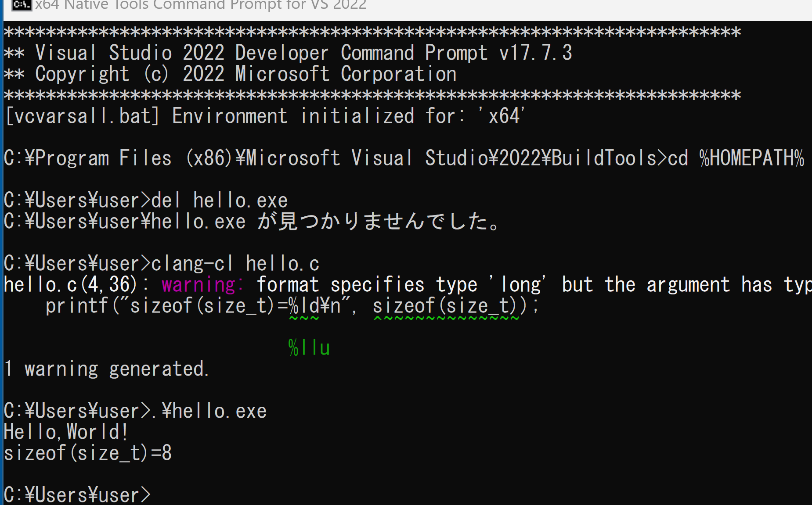Click the printf source code line
This screenshot has height=505, width=812.
[292, 306]
